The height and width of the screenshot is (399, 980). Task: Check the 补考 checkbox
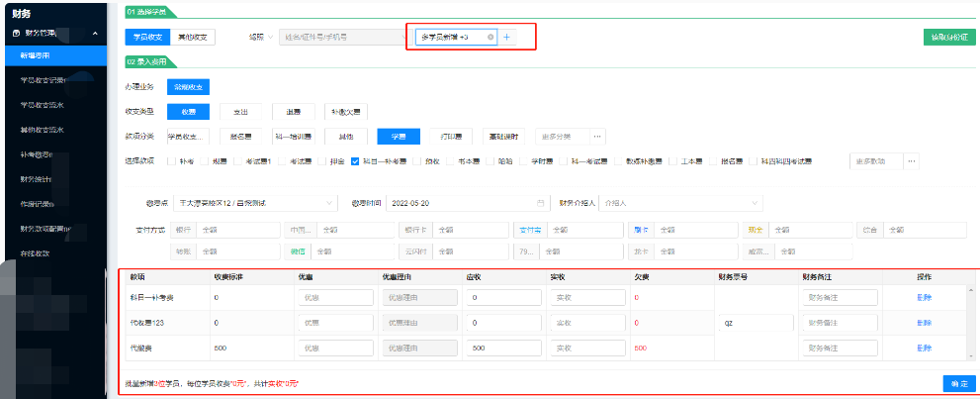click(x=173, y=160)
